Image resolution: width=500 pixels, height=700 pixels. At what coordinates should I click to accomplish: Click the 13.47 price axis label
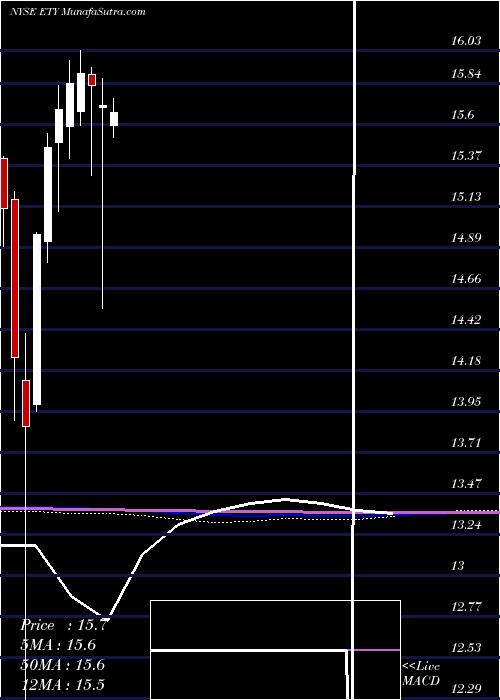(466, 484)
